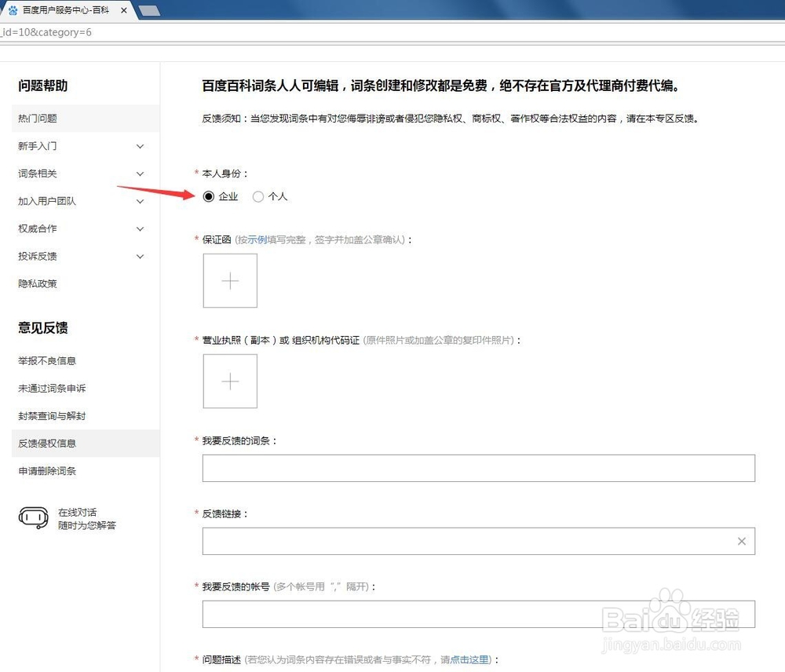Go to 未通过词条申诉
Image resolution: width=785 pixels, height=672 pixels.
click(x=52, y=388)
